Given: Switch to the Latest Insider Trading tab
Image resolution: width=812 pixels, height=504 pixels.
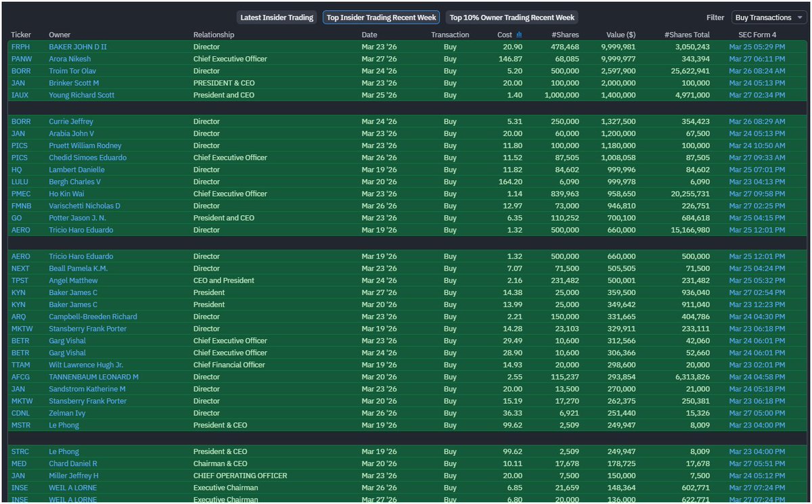Looking at the screenshot, I should click(x=275, y=17).
